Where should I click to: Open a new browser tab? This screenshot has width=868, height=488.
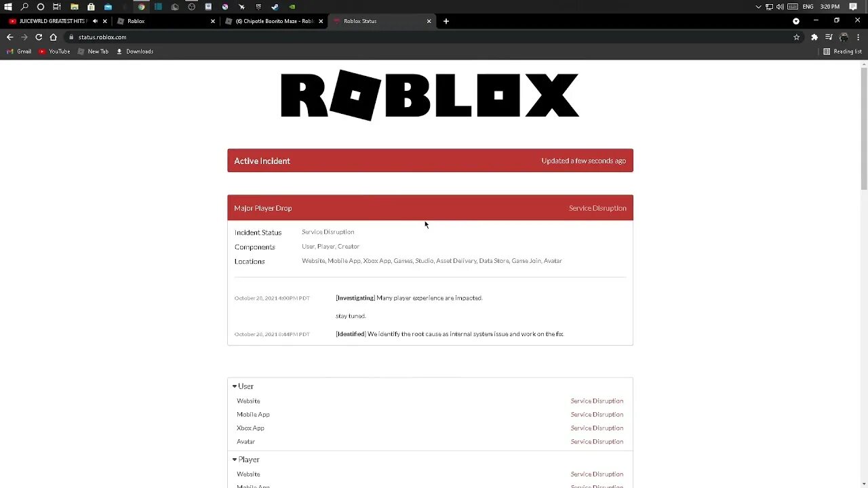click(x=446, y=21)
